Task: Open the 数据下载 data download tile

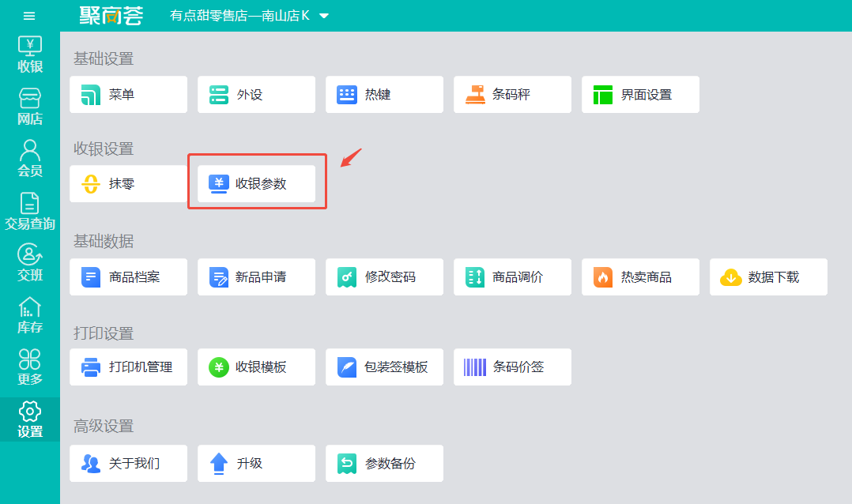Action: (768, 277)
